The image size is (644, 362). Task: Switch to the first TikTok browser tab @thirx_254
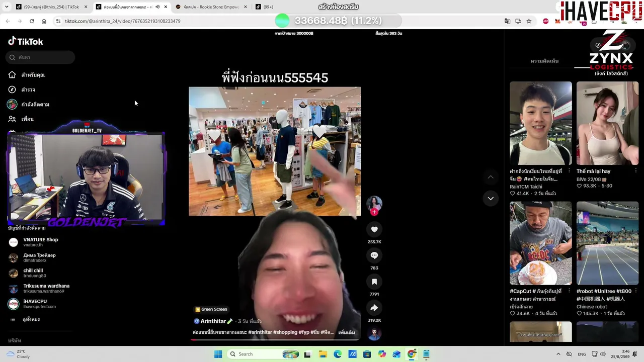(51, 7)
